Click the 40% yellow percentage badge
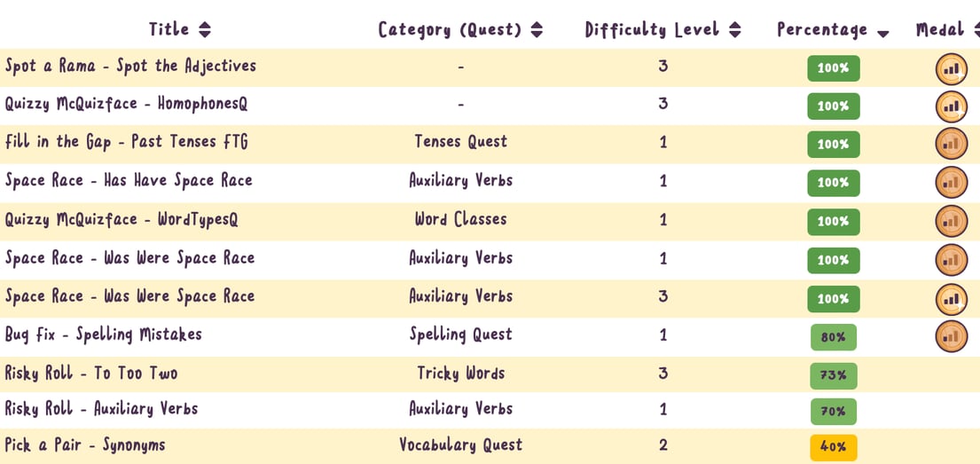This screenshot has width=980, height=464. click(833, 447)
